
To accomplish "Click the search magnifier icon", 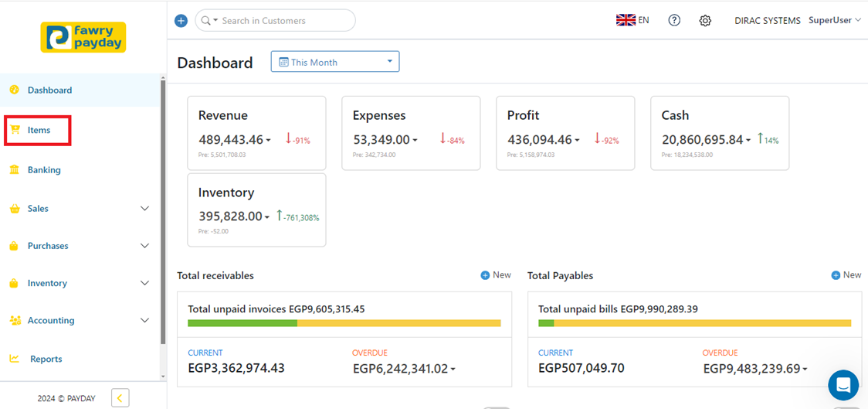I will (206, 21).
